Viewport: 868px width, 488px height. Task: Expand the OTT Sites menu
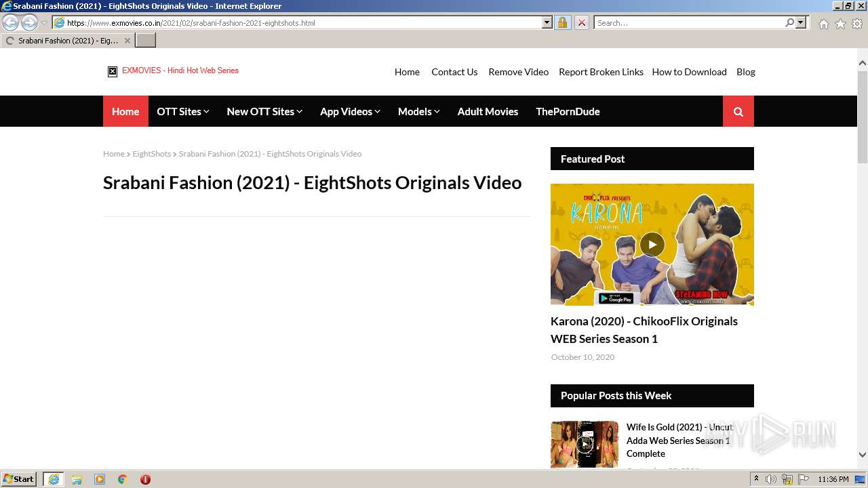pos(183,111)
